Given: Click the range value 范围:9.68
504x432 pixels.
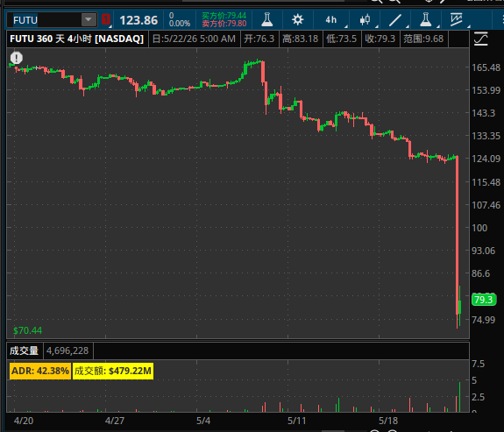Looking at the screenshot, I should [x=423, y=39].
